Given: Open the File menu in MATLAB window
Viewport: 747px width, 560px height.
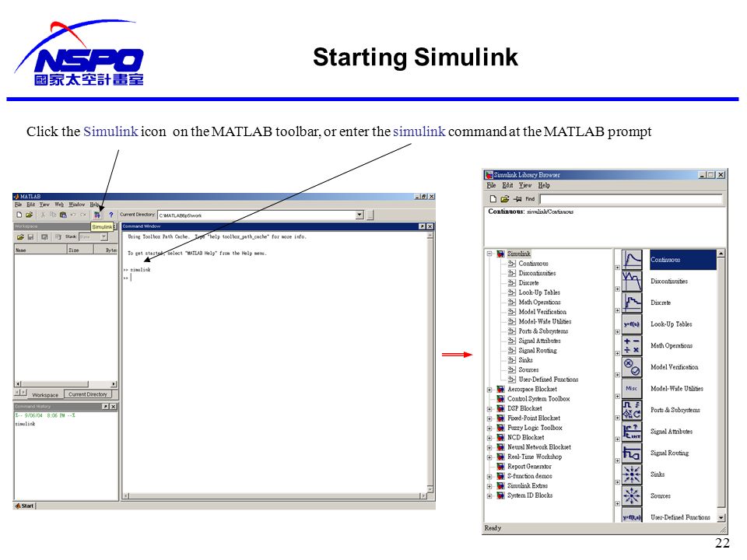Looking at the screenshot, I should (18, 205).
